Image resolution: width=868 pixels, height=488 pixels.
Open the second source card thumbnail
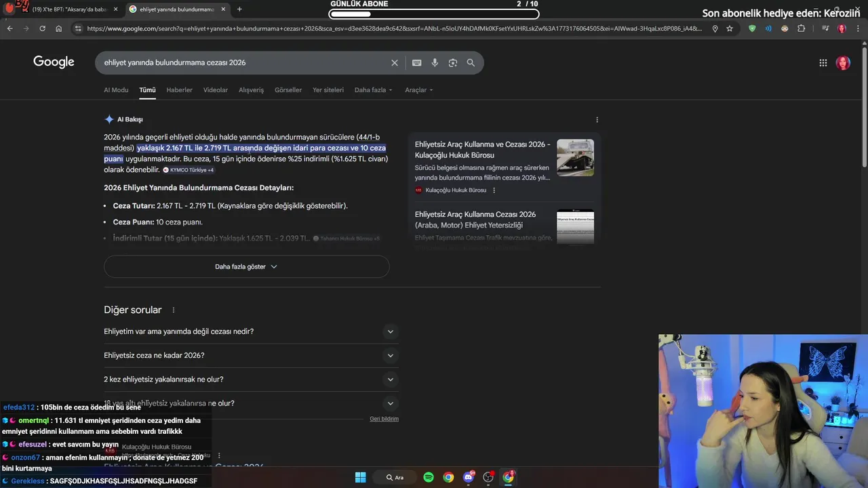[575, 226]
